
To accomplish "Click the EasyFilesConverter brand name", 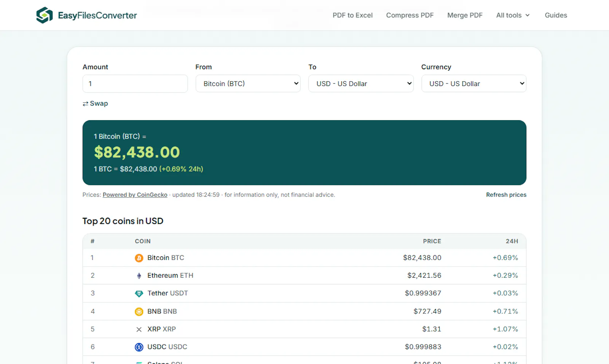I will click(97, 15).
